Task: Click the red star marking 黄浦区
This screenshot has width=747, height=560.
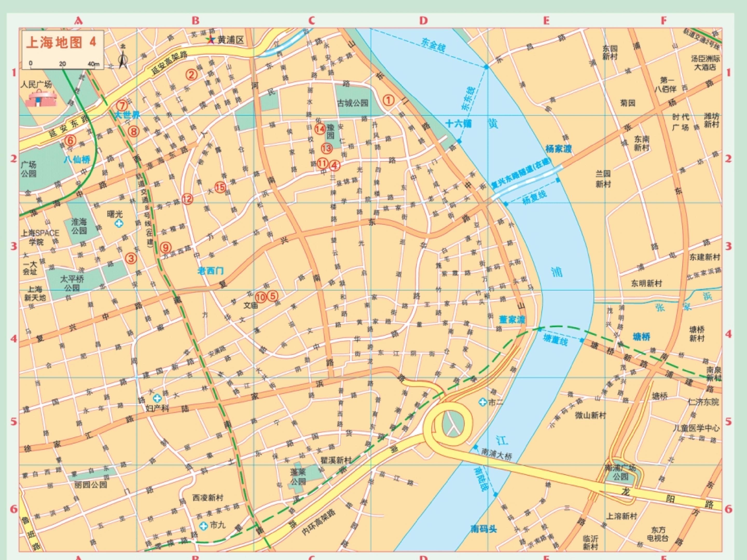Action: tap(211, 40)
